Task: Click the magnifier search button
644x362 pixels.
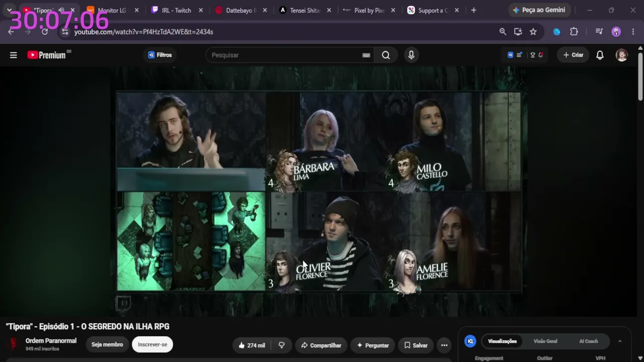Action: click(386, 55)
